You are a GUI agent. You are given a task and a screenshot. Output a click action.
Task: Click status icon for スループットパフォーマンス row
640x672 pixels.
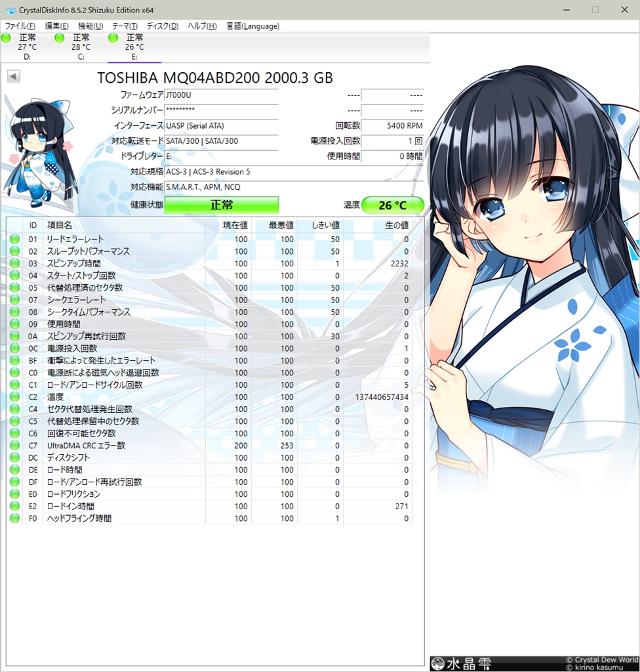click(14, 251)
